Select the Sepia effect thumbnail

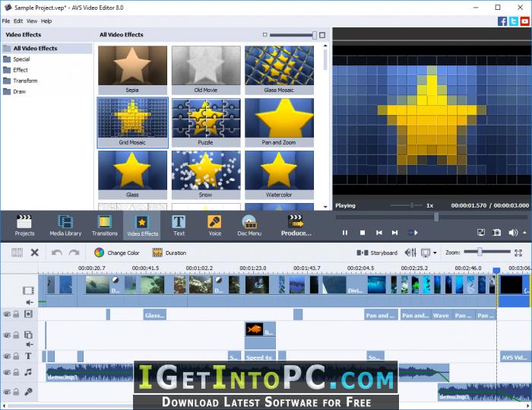132,70
